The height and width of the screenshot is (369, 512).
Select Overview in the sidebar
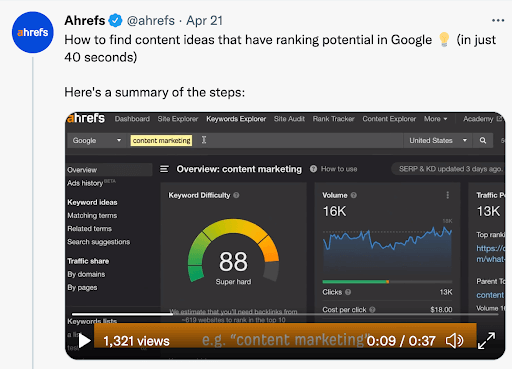pyautogui.click(x=109, y=170)
